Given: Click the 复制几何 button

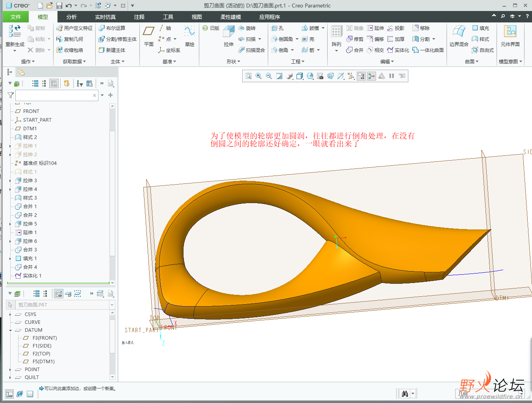Looking at the screenshot, I should [70, 39].
